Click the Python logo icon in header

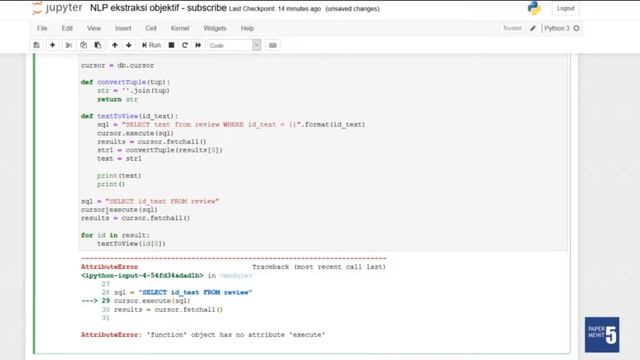tap(534, 8)
